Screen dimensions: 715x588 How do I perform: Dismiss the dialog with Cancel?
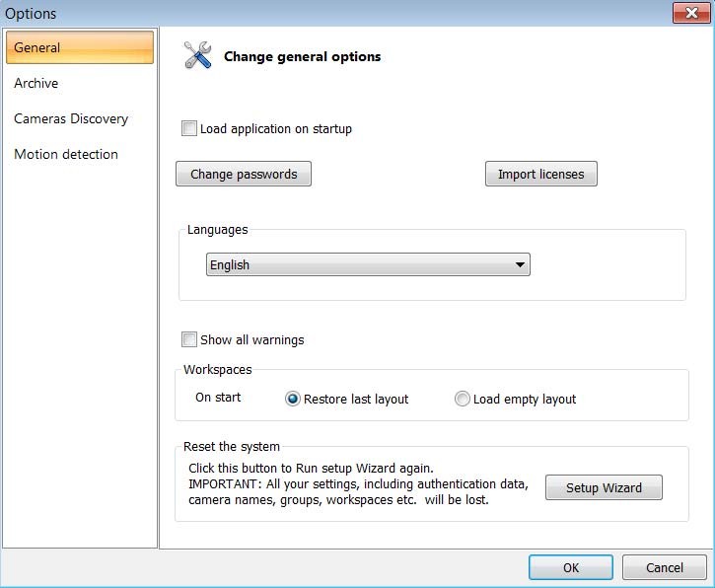pyautogui.click(x=665, y=567)
